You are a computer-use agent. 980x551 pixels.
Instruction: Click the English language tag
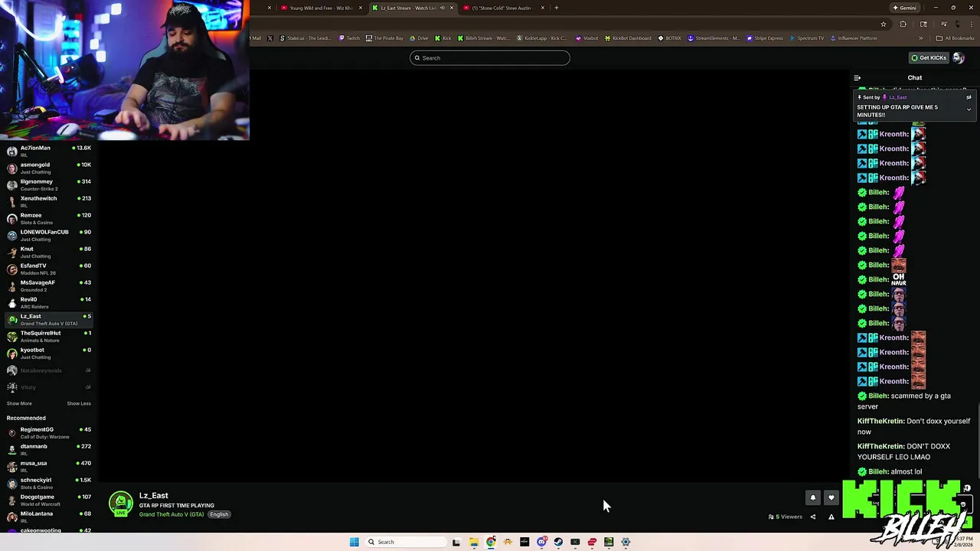coord(219,514)
